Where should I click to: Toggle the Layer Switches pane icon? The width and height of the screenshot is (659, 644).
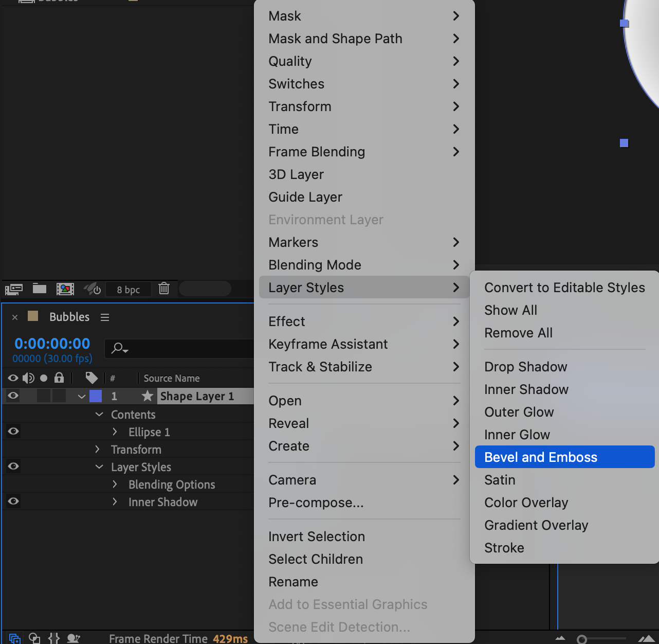click(x=15, y=638)
